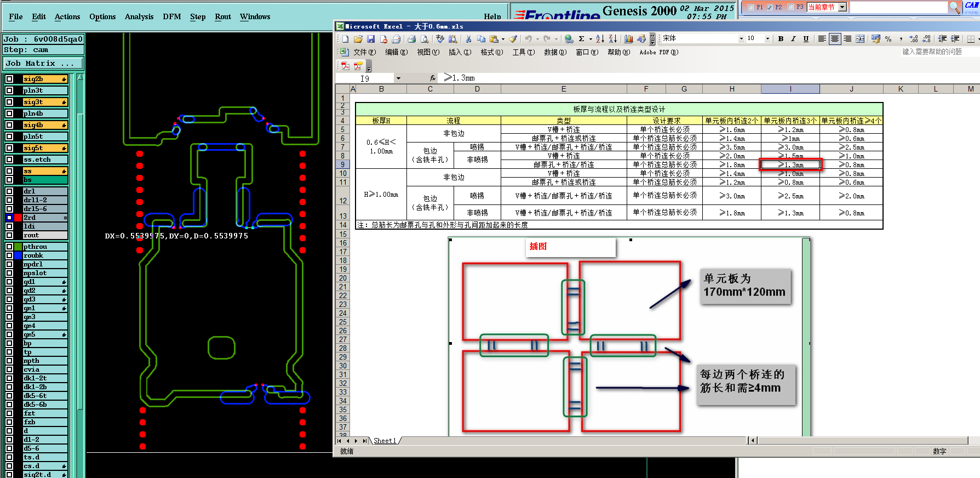Click the Spelling check icon in Excel
This screenshot has height=478, width=980.
(440, 39)
